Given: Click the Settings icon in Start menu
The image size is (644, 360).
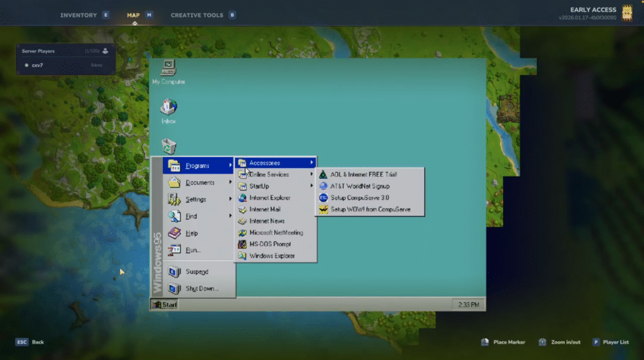Looking at the screenshot, I should pyautogui.click(x=174, y=200).
